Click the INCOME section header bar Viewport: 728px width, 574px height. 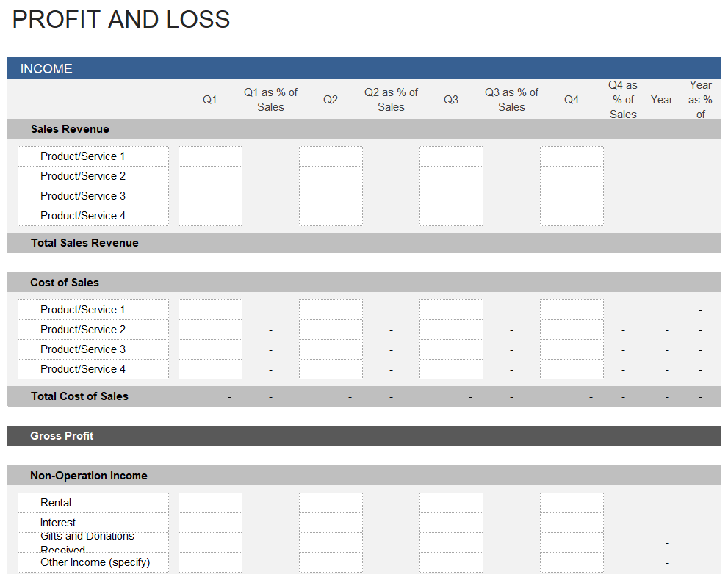tap(364, 69)
